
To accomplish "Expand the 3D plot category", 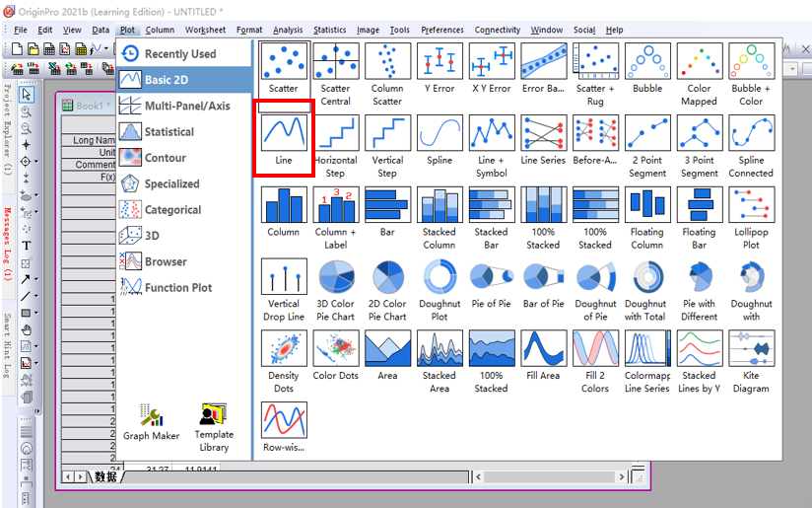I will 152,236.
